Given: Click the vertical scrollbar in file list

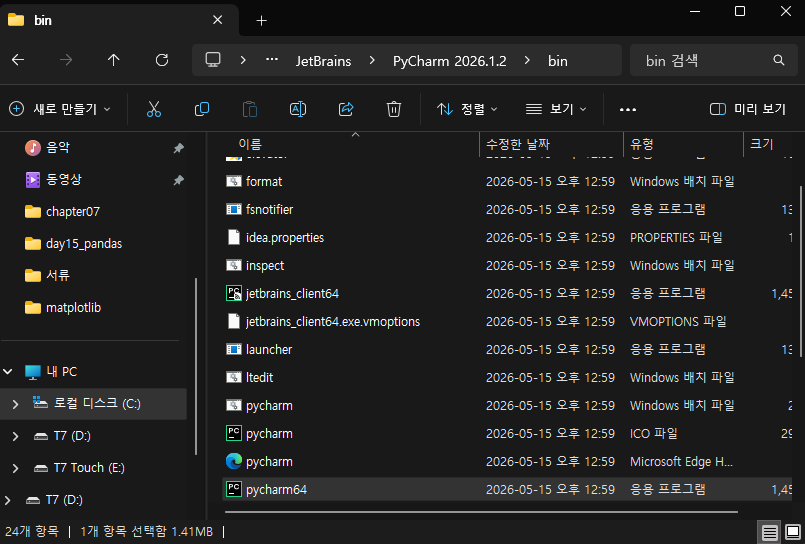Looking at the screenshot, I should pyautogui.click(x=801, y=270).
